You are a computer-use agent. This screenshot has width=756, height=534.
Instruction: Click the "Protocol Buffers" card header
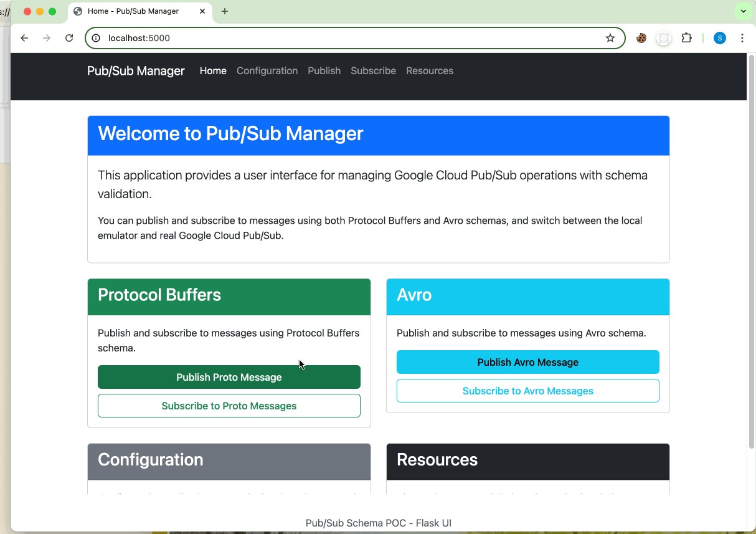coord(229,297)
